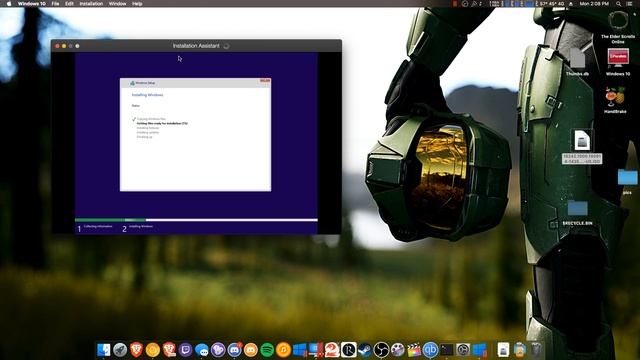Click the setup progress bar

click(x=196, y=220)
